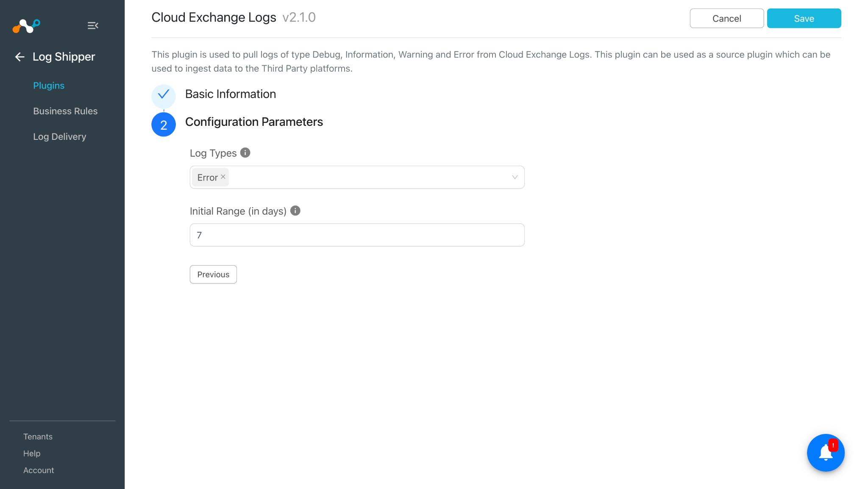The width and height of the screenshot is (868, 489).
Task: Click the Cancel button
Action: (x=726, y=18)
